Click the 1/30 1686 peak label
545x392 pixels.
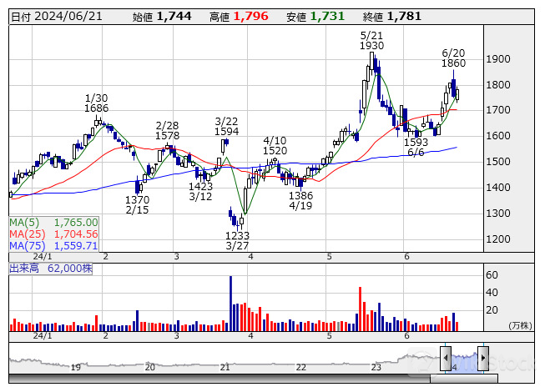point(97,103)
